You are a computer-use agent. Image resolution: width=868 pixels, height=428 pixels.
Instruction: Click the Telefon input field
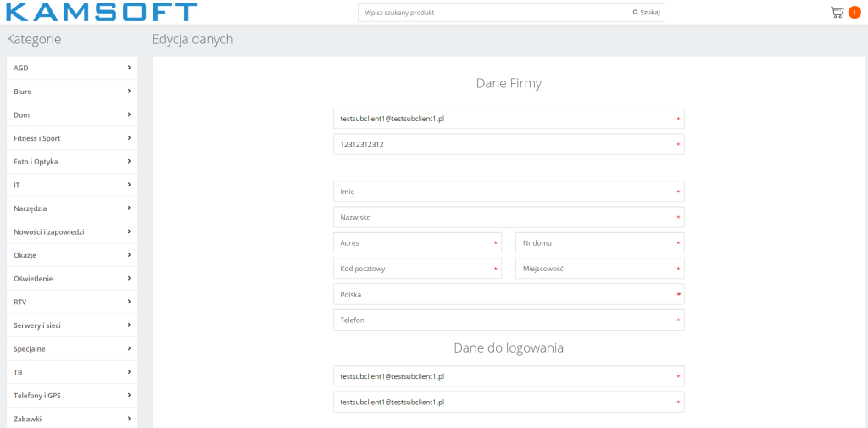pos(509,320)
